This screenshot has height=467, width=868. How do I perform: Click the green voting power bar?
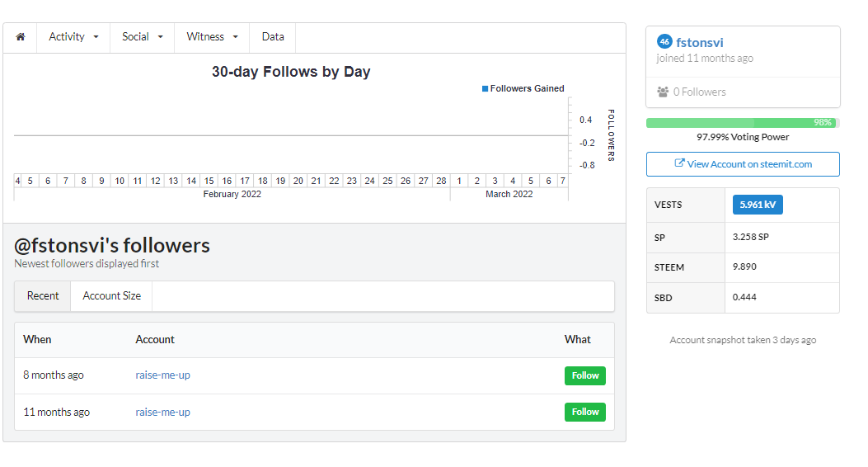pyautogui.click(x=743, y=122)
